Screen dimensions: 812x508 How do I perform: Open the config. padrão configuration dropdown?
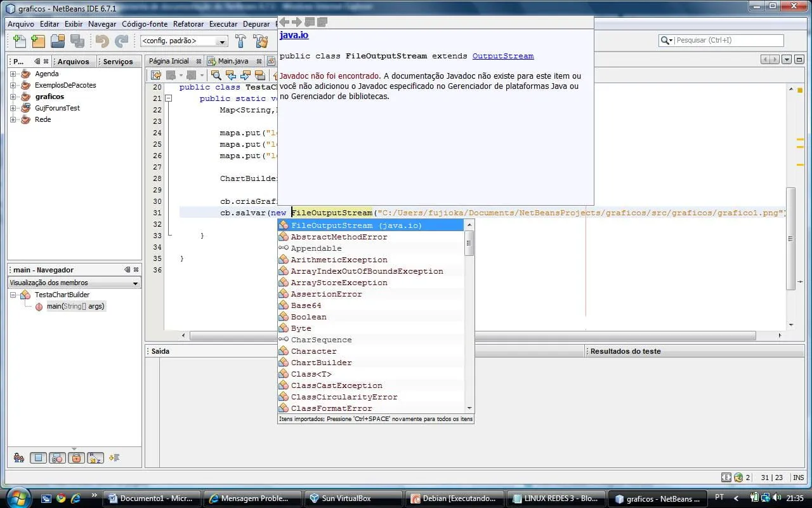tap(184, 41)
